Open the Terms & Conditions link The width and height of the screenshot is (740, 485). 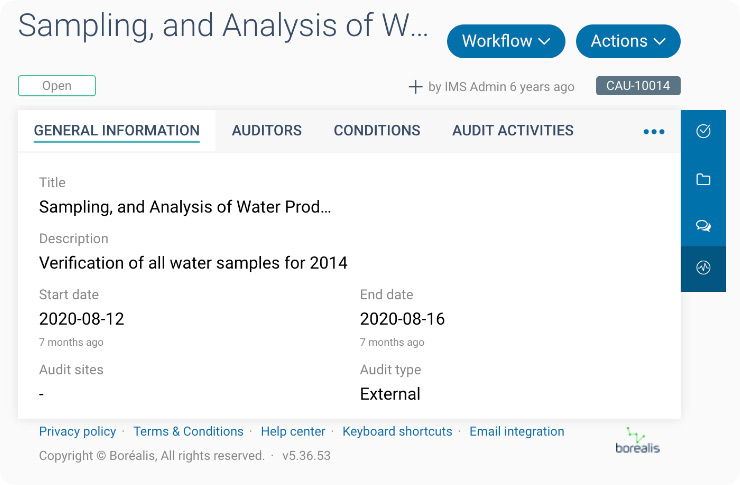[188, 432]
